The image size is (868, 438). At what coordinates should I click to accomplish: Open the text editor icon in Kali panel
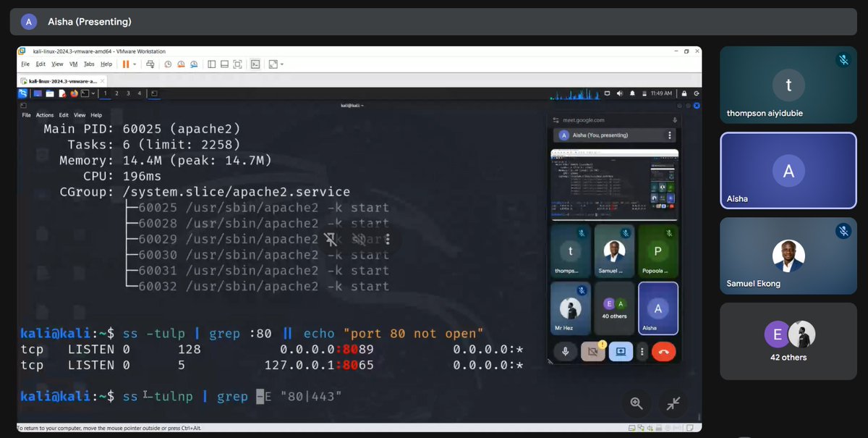pyautogui.click(x=62, y=93)
